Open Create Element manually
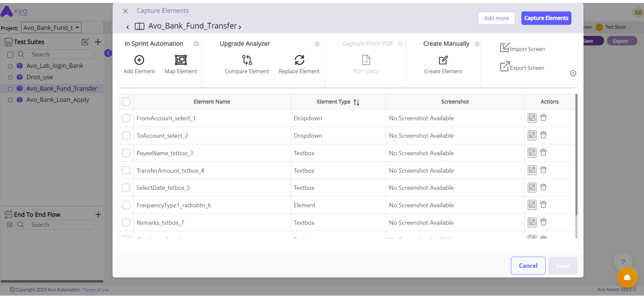The image size is (644, 296). pos(443,60)
